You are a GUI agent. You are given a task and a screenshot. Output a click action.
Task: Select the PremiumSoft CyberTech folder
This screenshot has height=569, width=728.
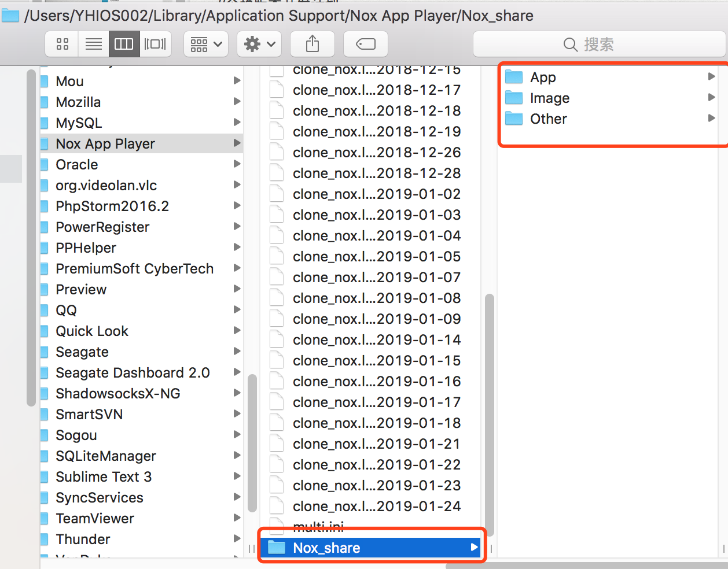pos(141,268)
